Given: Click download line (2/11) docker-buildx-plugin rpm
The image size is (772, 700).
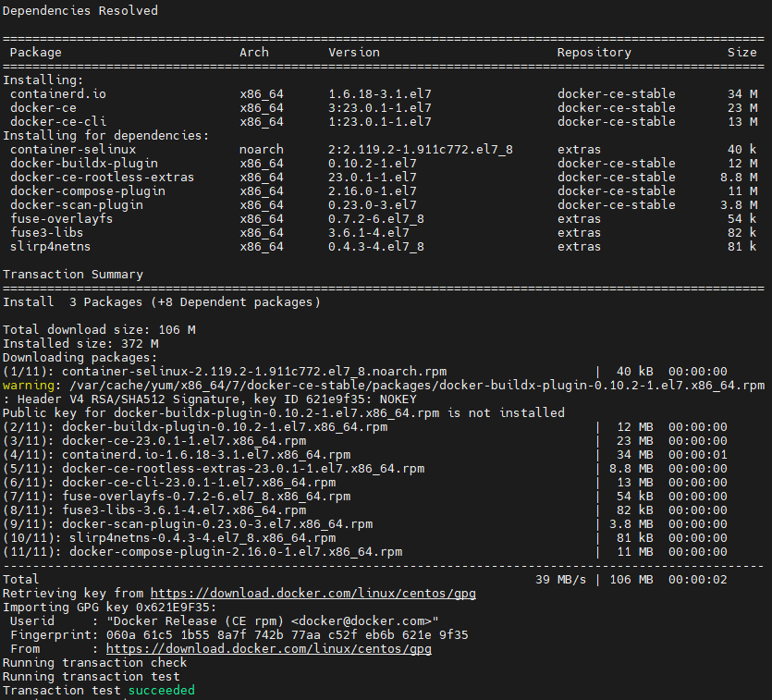Looking at the screenshot, I should pos(365,427).
